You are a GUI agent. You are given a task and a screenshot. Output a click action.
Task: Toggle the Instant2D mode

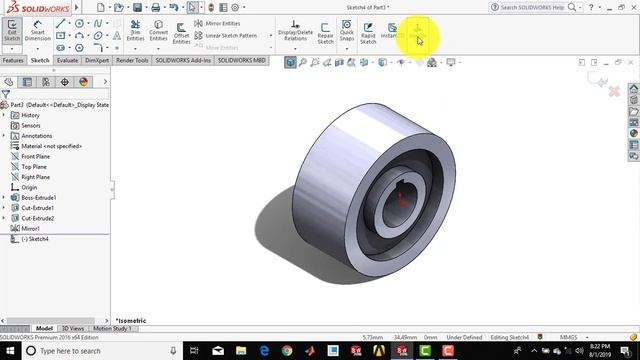coord(392,31)
